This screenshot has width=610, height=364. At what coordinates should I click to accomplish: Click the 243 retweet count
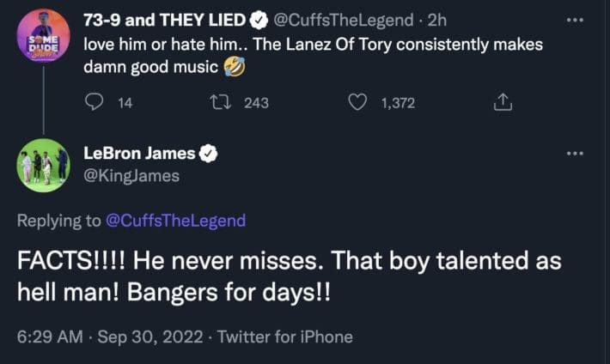click(256, 103)
